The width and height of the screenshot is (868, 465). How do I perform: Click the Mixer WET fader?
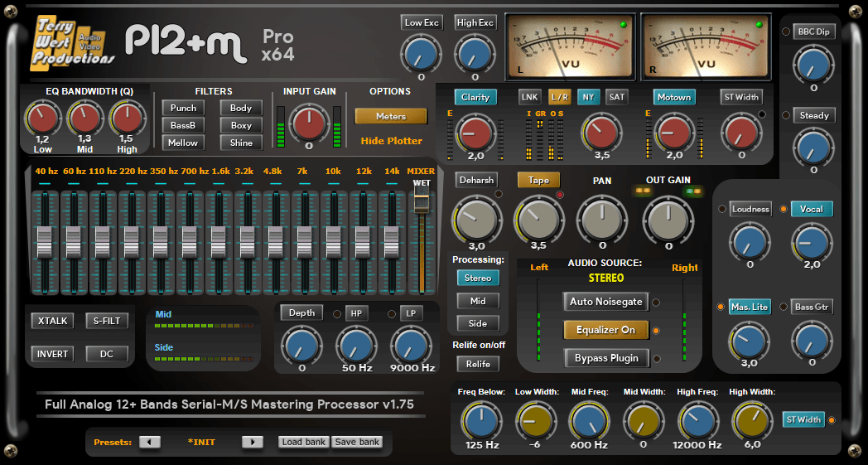[x=422, y=200]
